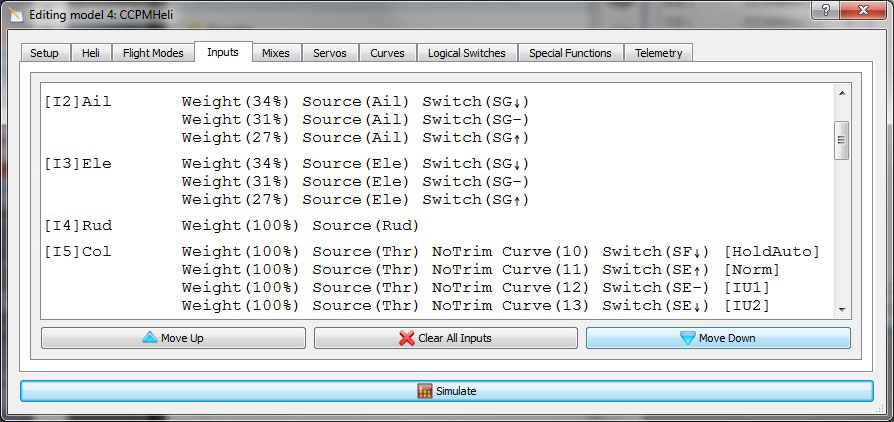Screen dimensions: 894x422
Task: Select Ele Weight(31%) Switch(SG-) line
Action: click(x=355, y=182)
